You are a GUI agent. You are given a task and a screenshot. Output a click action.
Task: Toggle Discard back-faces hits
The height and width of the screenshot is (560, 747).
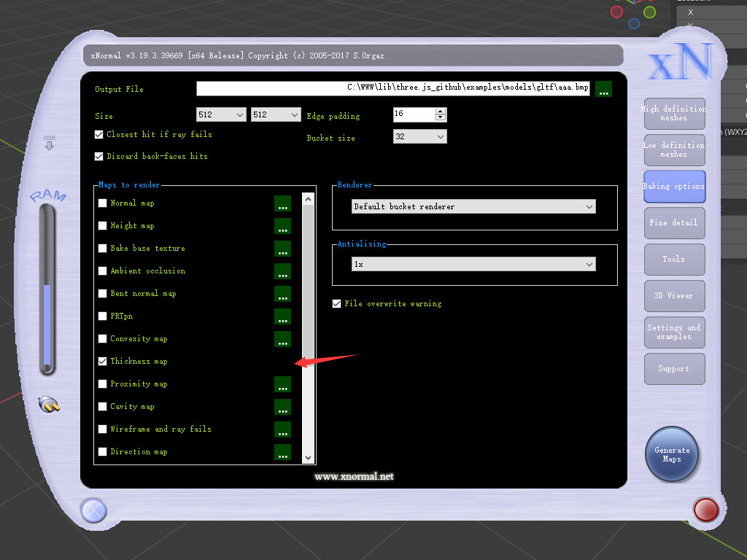(x=99, y=157)
